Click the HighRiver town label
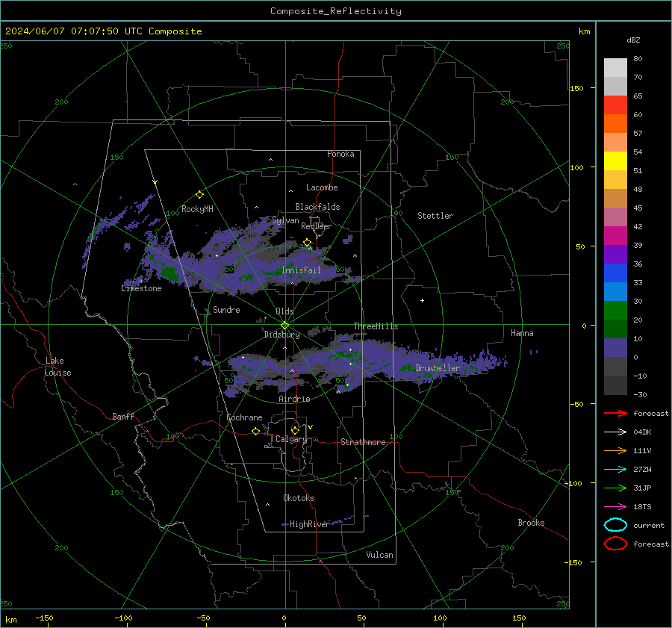 coord(309,524)
